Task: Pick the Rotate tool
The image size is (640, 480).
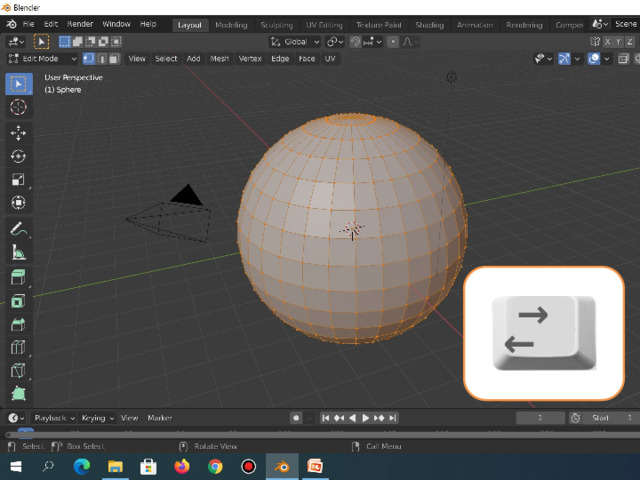Action: (x=18, y=156)
